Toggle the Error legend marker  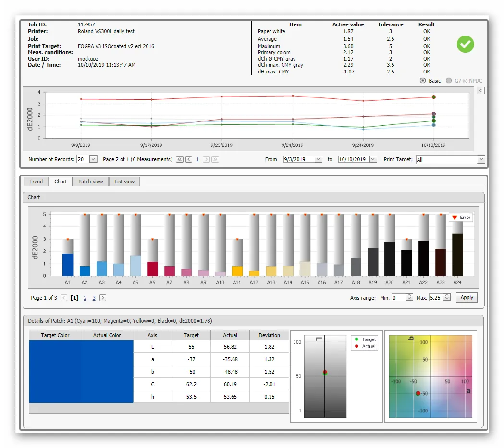coord(455,218)
